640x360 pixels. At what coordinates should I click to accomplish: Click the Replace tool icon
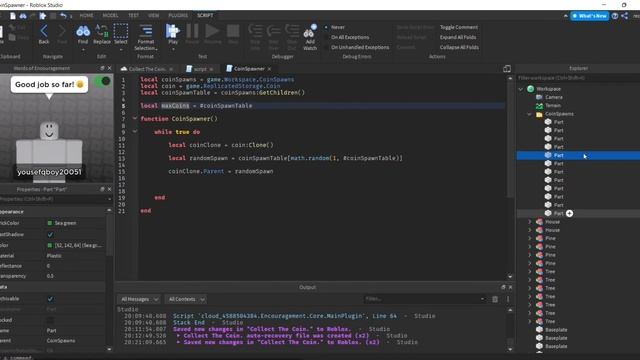pos(102,31)
